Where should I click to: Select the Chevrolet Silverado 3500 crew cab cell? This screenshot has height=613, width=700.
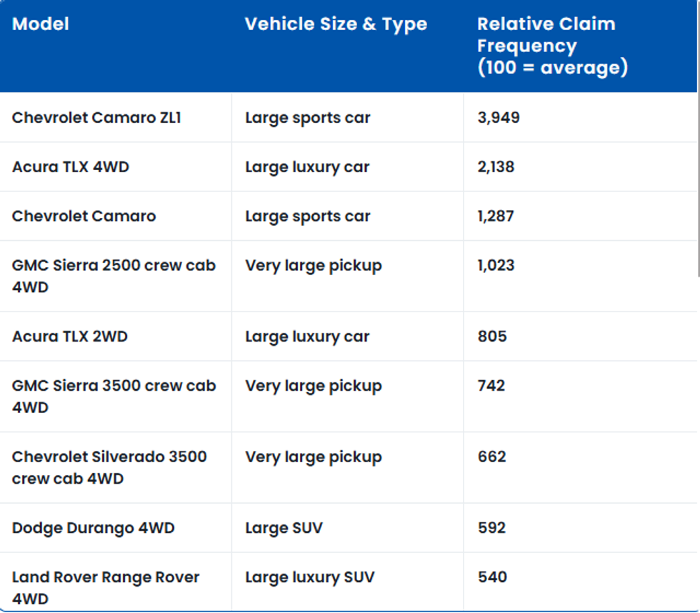(x=109, y=467)
